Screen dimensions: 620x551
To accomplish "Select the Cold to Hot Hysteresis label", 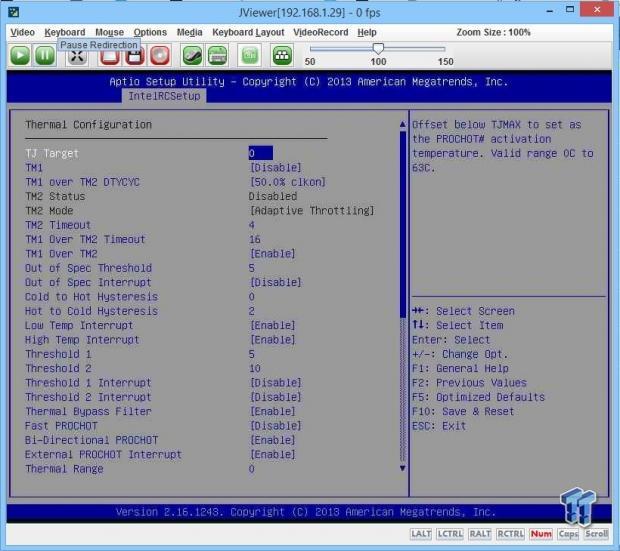I will (x=91, y=297).
